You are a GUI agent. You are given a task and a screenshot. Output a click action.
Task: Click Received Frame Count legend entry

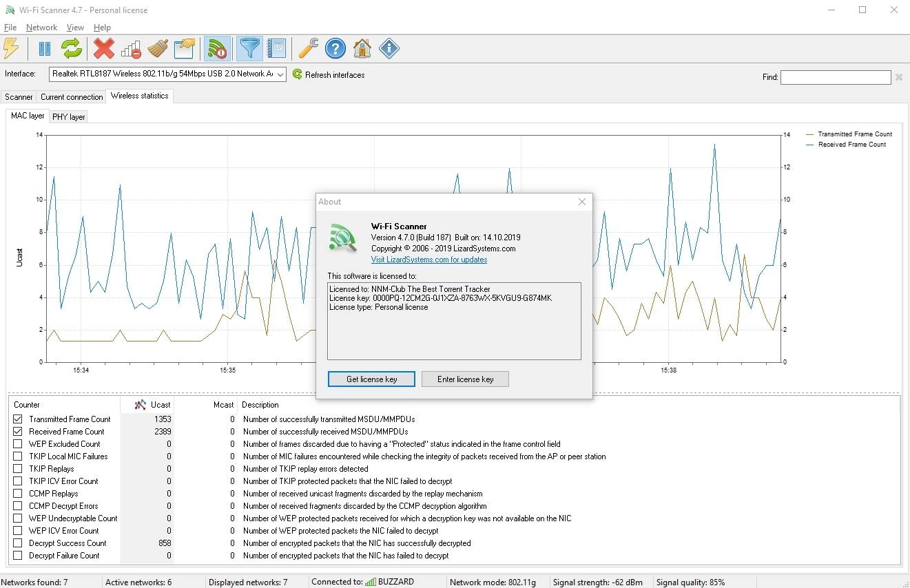(x=845, y=145)
